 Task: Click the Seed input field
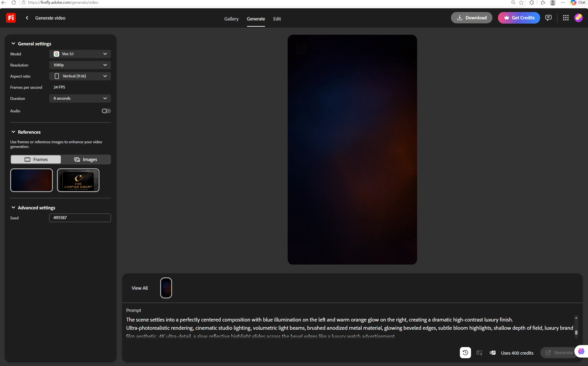80,218
